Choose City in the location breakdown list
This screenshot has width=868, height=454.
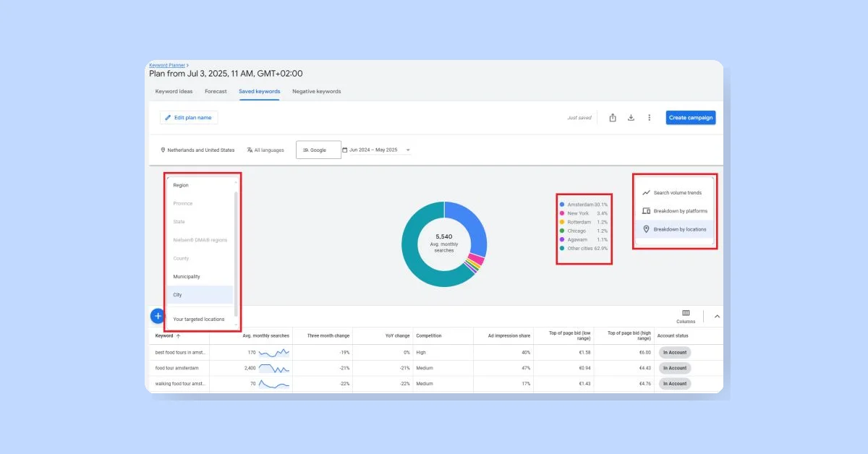pyautogui.click(x=200, y=295)
